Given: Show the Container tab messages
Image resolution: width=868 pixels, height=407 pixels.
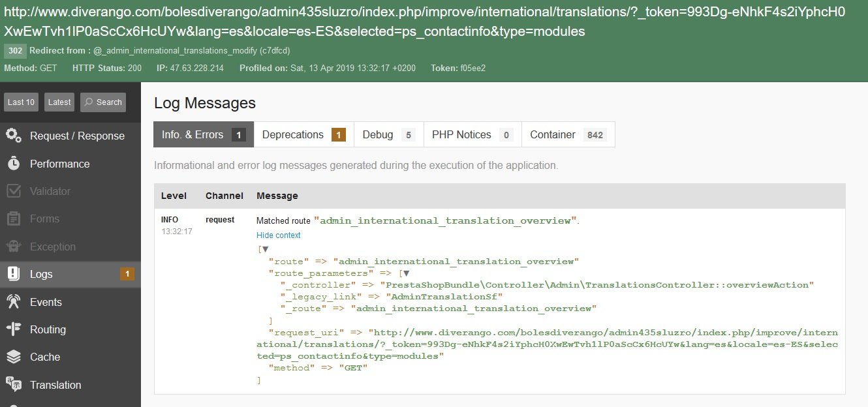Looking at the screenshot, I should click(568, 135).
